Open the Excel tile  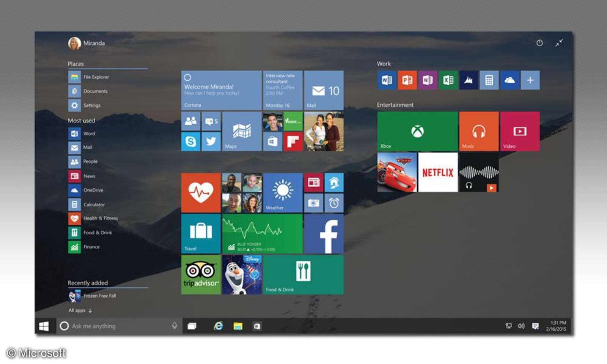click(448, 80)
